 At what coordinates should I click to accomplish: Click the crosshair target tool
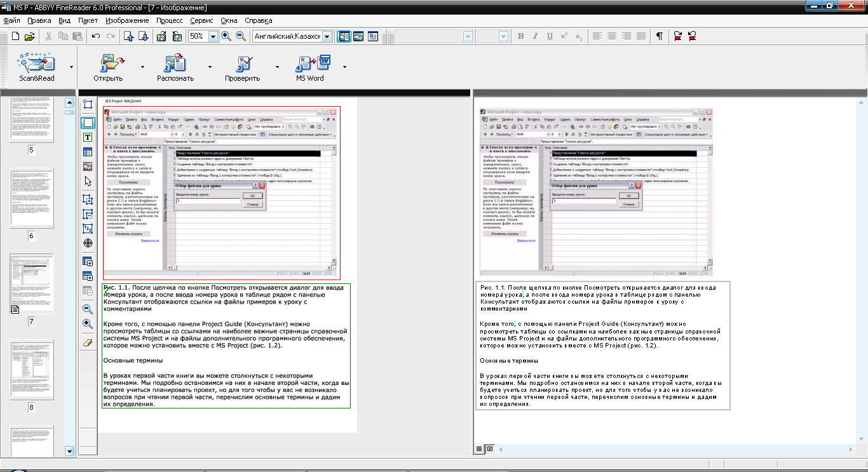(88, 243)
